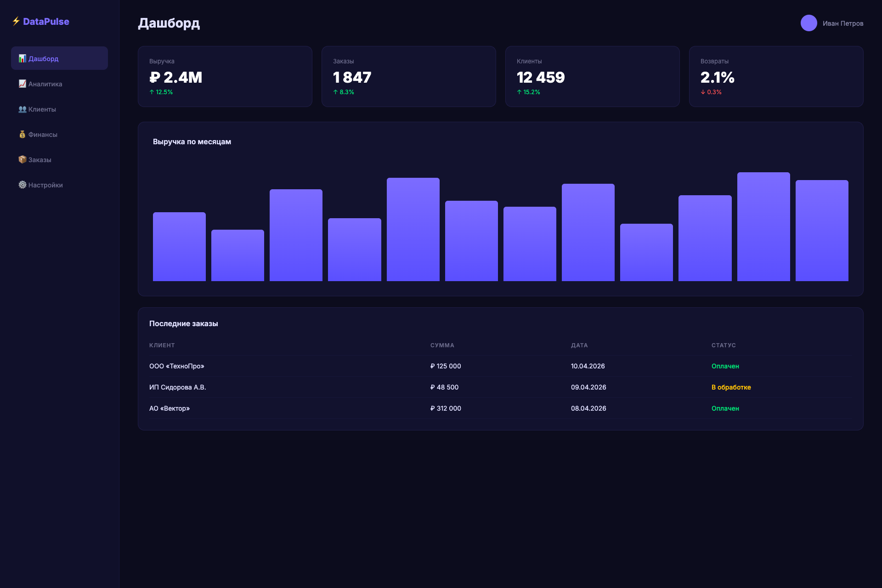Open settings via the gear icon

pyautogui.click(x=22, y=185)
